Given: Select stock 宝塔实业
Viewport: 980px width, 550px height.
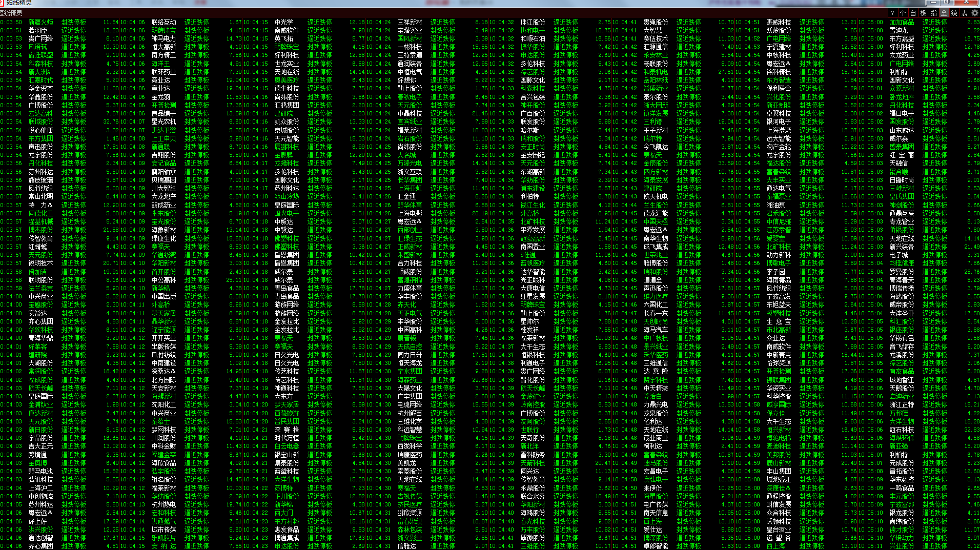Looking at the screenshot, I should (x=410, y=30).
